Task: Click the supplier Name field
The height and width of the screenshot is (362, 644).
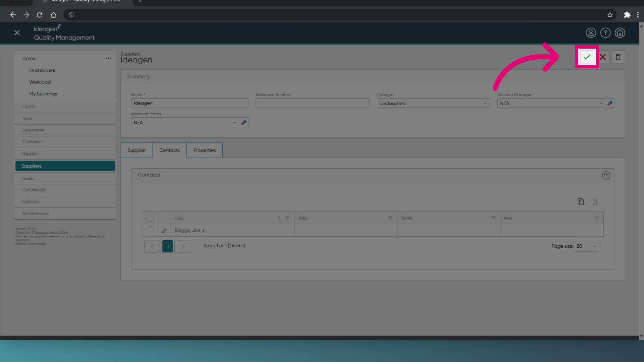Action: coord(190,103)
